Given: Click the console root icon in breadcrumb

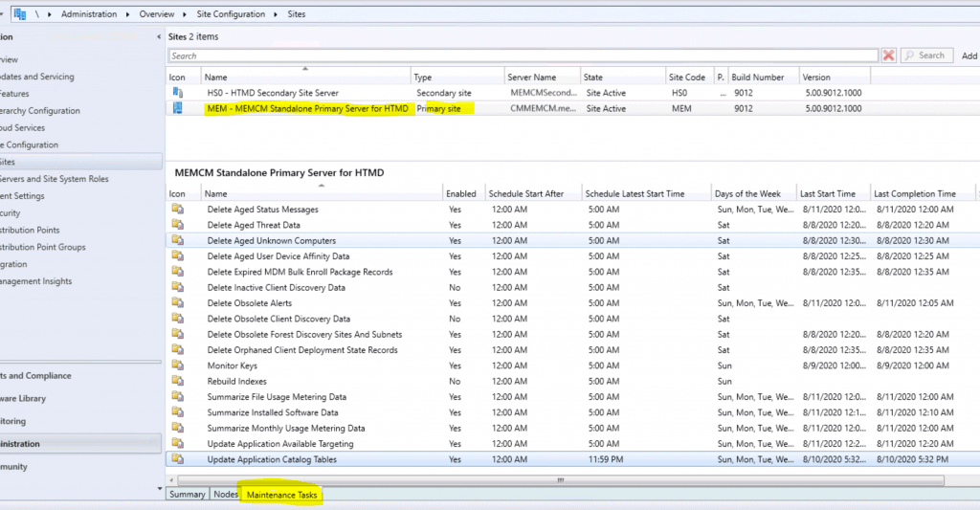Looking at the screenshot, I should [x=20, y=13].
